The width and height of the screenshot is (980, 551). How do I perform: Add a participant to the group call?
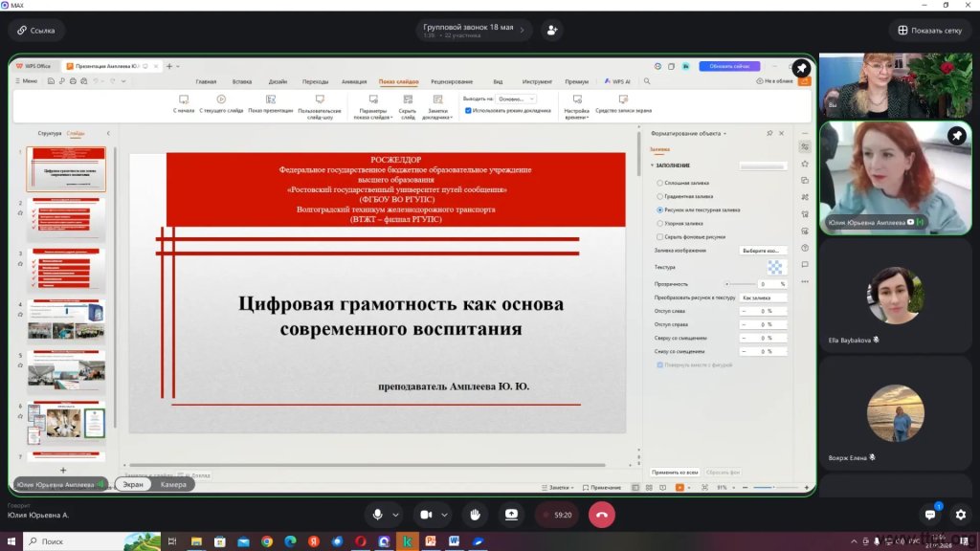point(552,30)
